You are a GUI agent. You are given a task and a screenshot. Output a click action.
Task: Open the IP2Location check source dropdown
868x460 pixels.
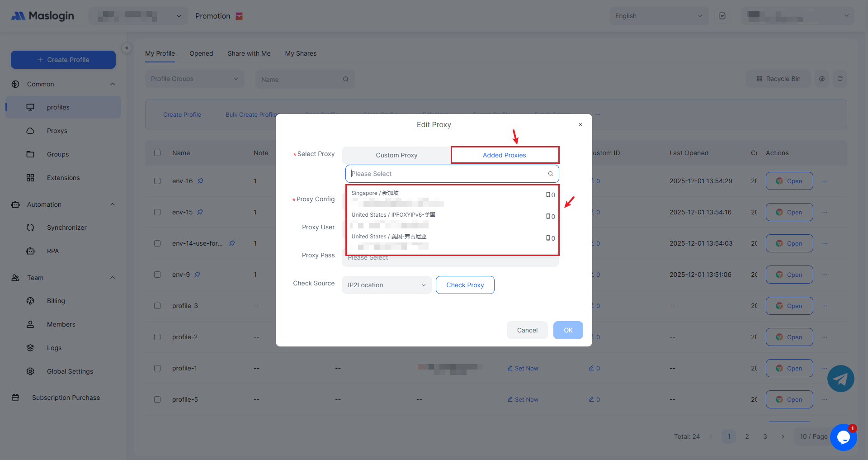387,285
